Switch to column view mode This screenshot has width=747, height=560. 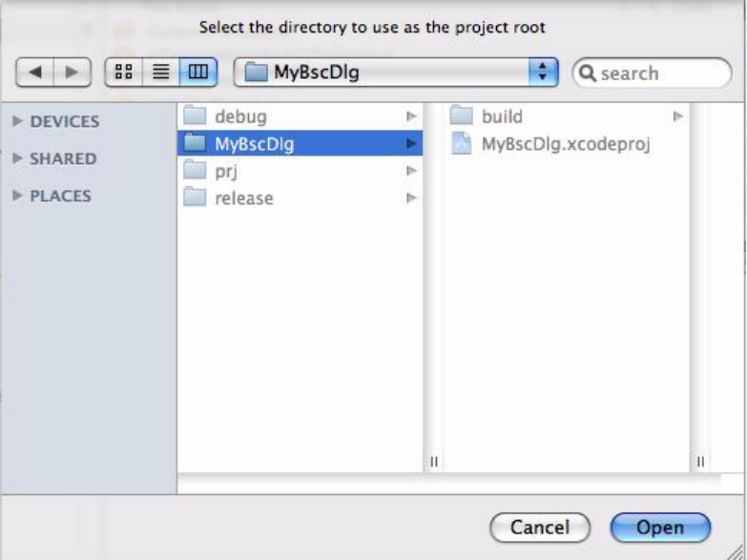198,72
